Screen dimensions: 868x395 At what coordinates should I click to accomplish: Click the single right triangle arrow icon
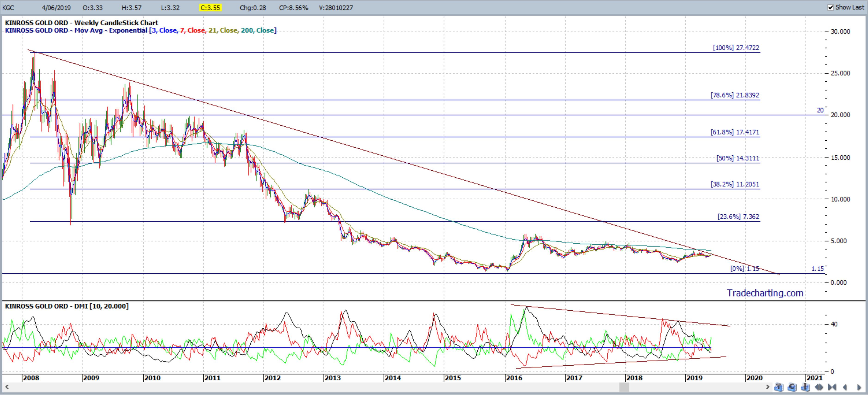click(859, 387)
